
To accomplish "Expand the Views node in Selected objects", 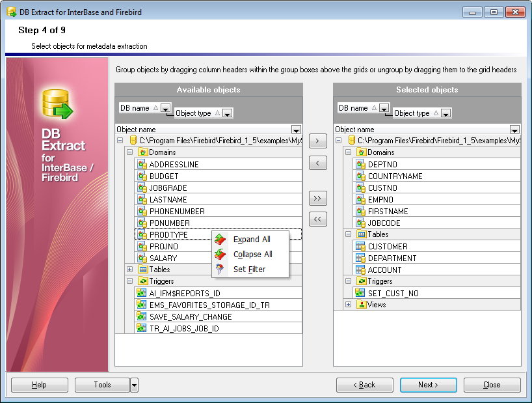I will [x=349, y=304].
